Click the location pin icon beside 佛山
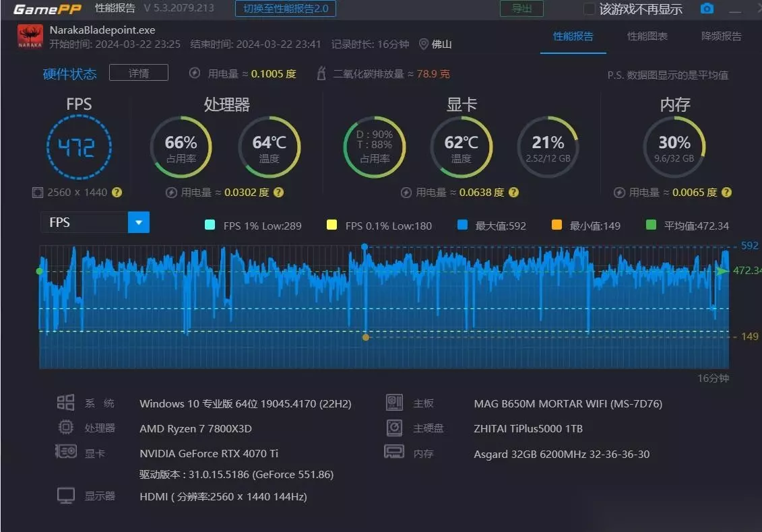Viewport: 762px width, 532px height. (423, 44)
